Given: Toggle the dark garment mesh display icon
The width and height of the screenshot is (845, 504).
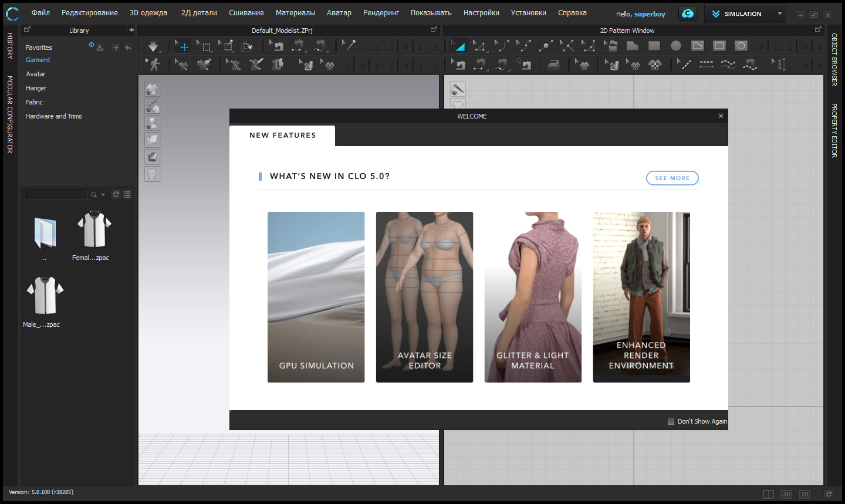Looking at the screenshot, I should click(x=152, y=157).
